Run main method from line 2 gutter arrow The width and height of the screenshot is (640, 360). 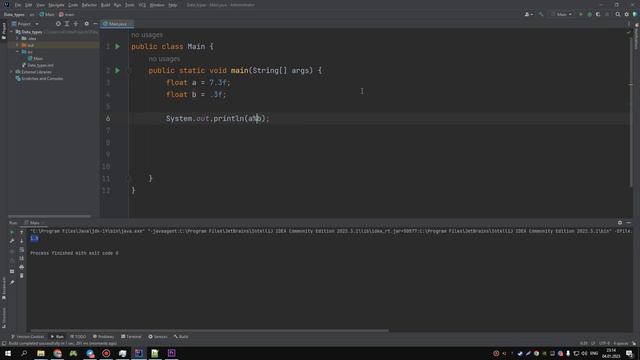(118, 71)
